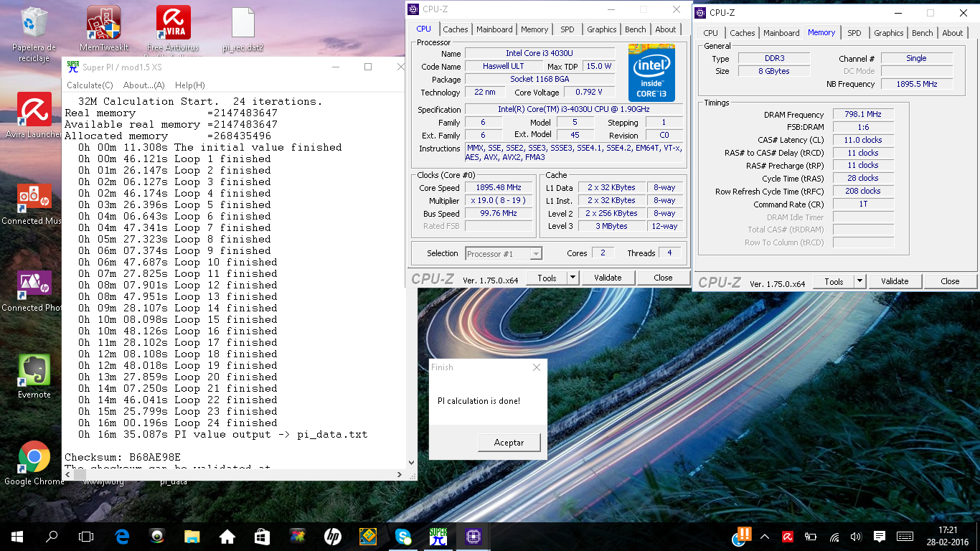Viewport: 980px width, 551px height.
Task: Switch to About tab in CPU-Z CPU window
Action: tap(666, 29)
